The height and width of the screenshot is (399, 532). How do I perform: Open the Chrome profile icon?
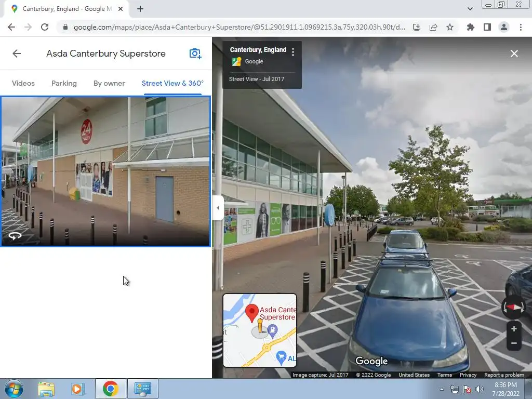pos(503,27)
